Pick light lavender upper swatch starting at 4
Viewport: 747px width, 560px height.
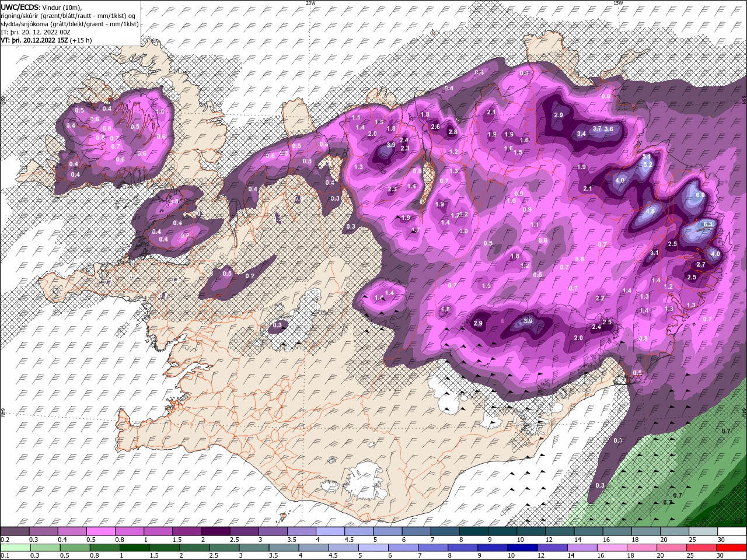(x=329, y=531)
